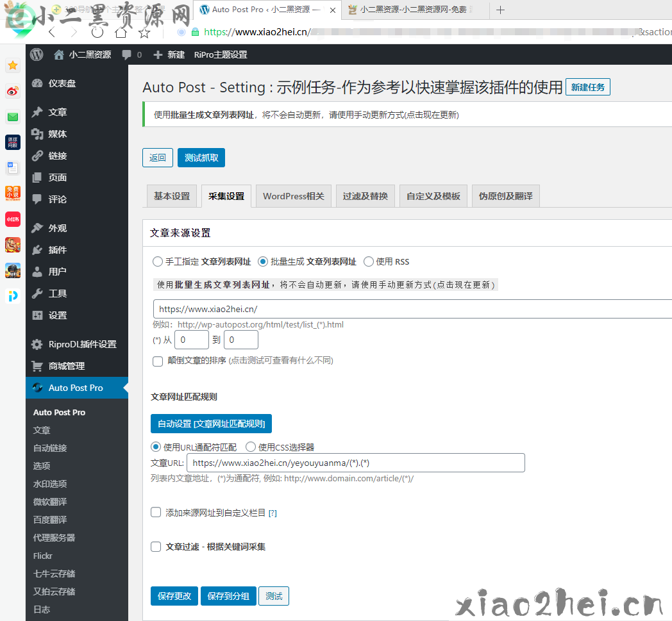Bookmark this page with the toolbar star
Screen dimensions: 672x621
point(144,33)
